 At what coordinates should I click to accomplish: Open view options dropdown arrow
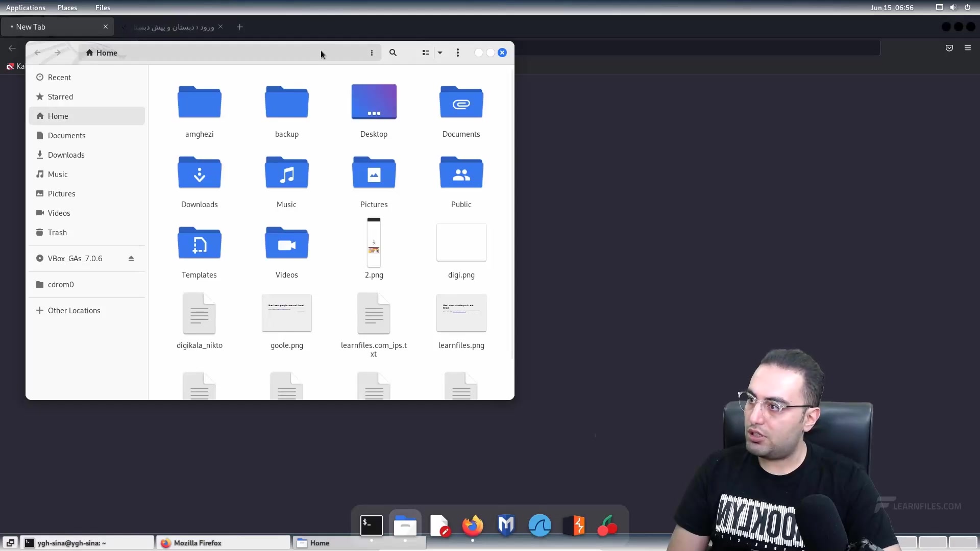tap(440, 53)
